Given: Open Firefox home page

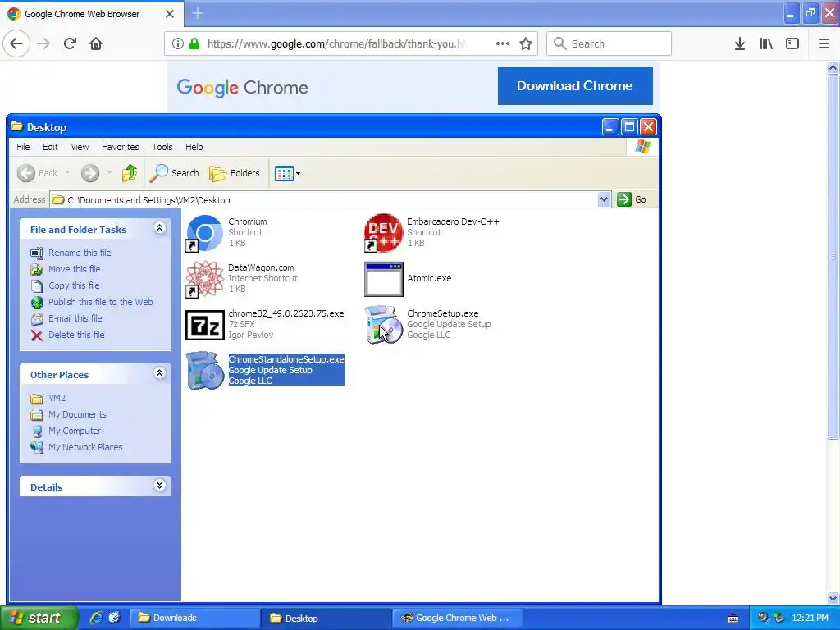Looking at the screenshot, I should point(96,43).
